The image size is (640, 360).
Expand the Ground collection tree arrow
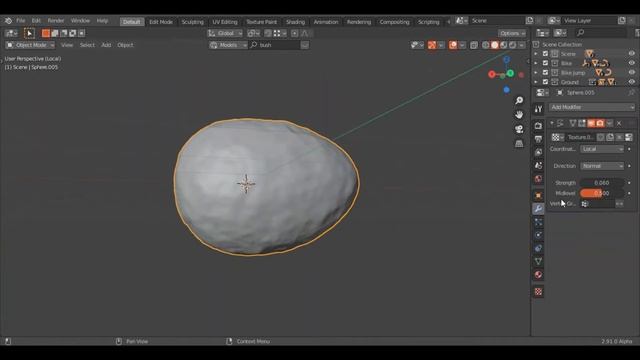536,82
